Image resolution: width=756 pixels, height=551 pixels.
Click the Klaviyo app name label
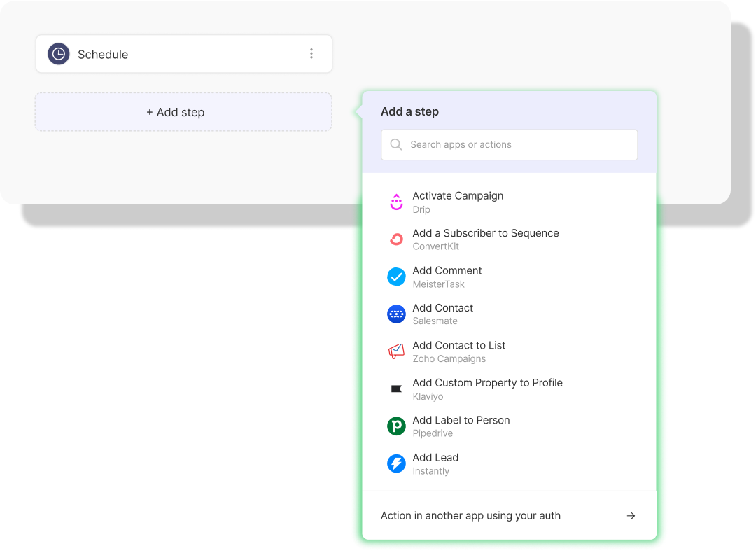point(428,397)
